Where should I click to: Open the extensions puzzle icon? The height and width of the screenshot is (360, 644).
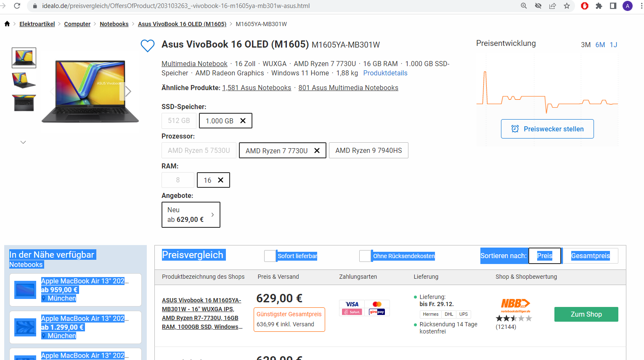tap(599, 6)
